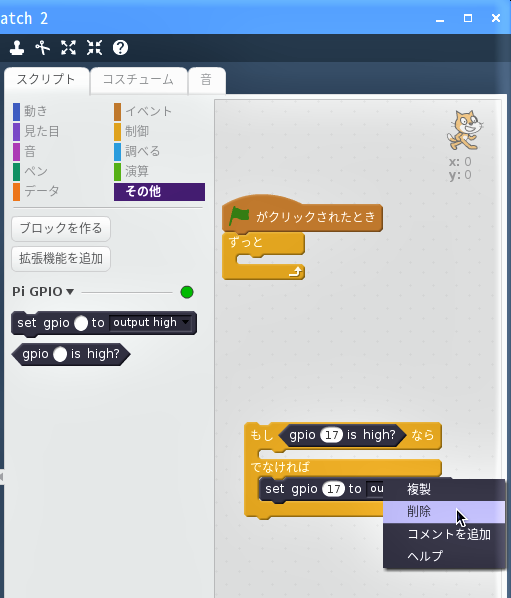511x598 pixels.
Task: Choose the Grow sprite tool
Action: click(x=69, y=48)
